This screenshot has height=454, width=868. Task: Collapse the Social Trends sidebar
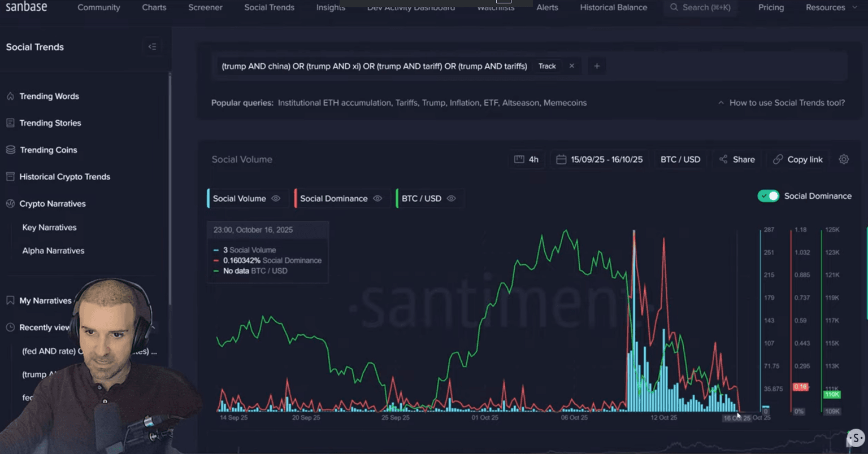[152, 47]
